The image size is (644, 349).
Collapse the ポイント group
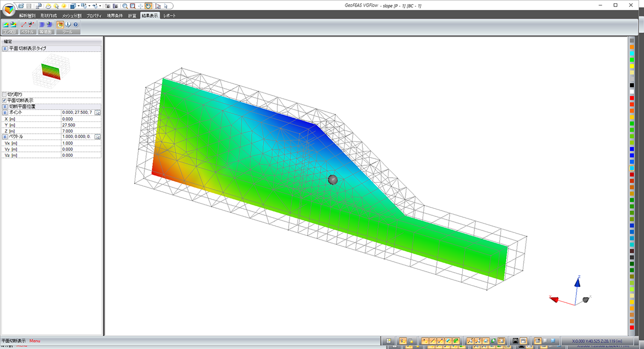click(x=5, y=113)
